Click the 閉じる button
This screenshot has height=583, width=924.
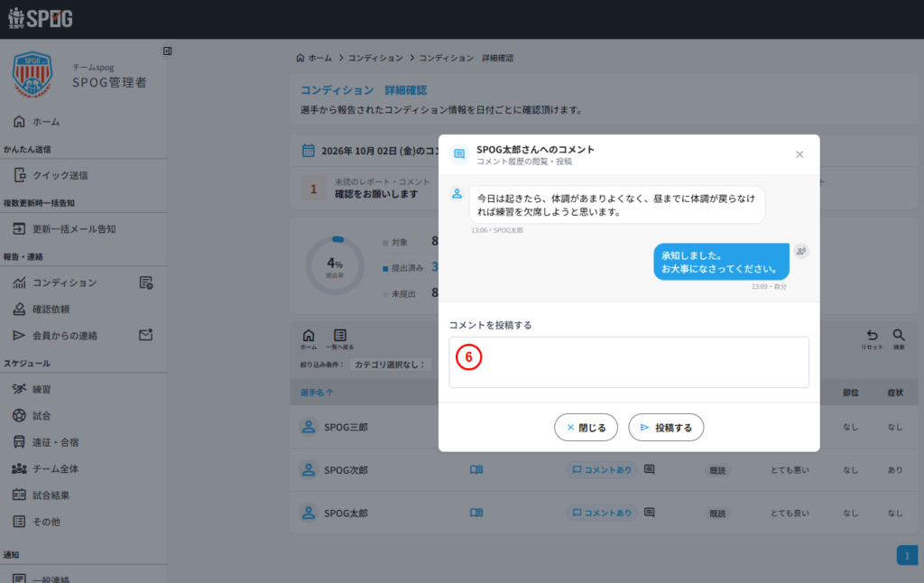[x=586, y=428]
